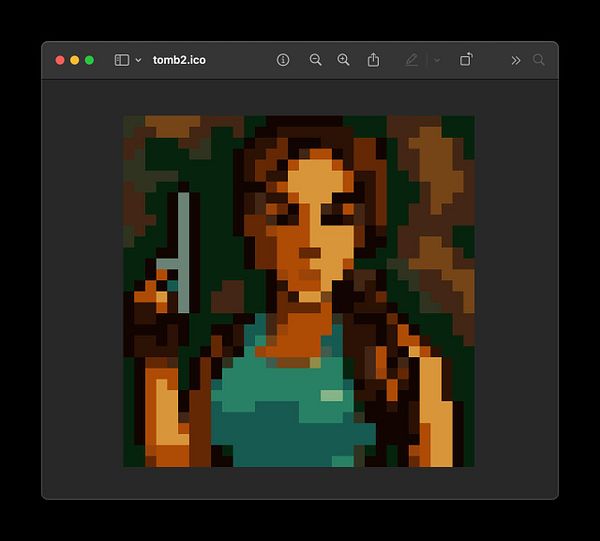The width and height of the screenshot is (600, 541).
Task: Rotate the image left
Action: pos(466,60)
